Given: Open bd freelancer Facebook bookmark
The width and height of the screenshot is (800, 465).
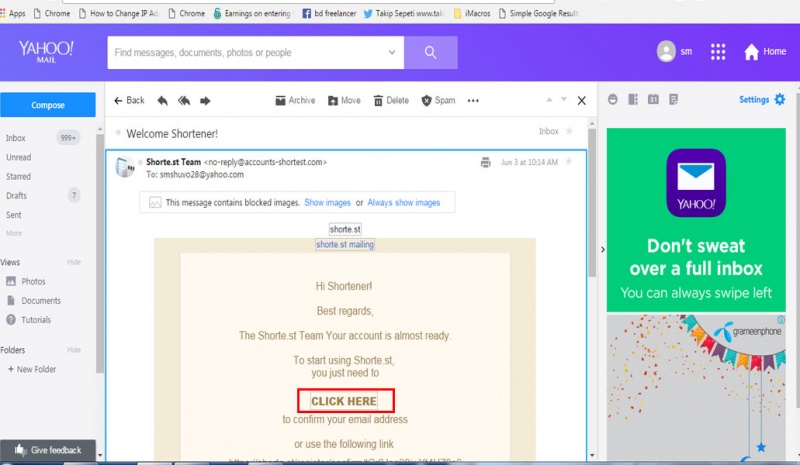Looking at the screenshot, I should tap(329, 13).
